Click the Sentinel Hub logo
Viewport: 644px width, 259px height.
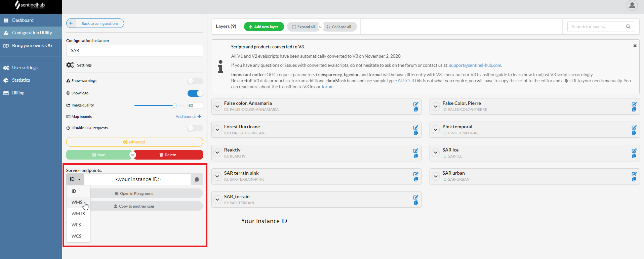coord(30,5)
